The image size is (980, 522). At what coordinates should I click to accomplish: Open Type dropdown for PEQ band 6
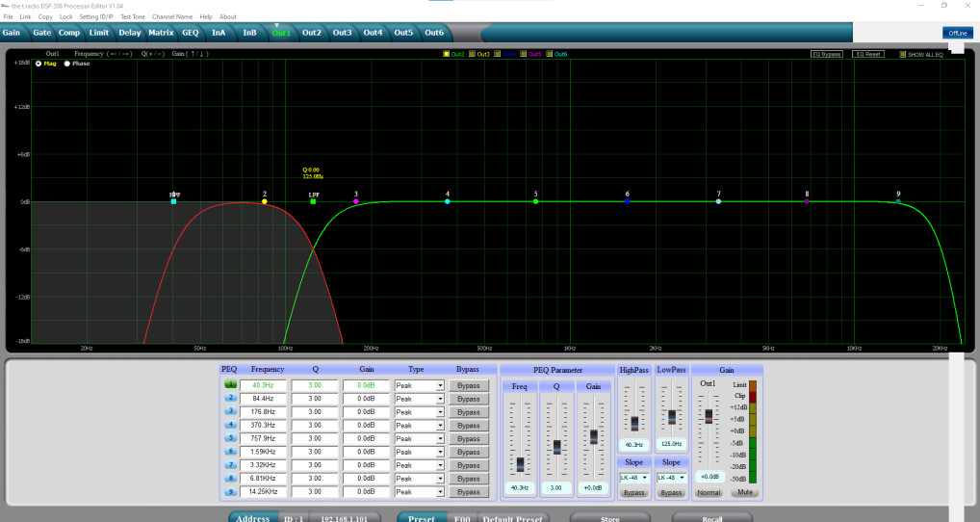click(440, 452)
